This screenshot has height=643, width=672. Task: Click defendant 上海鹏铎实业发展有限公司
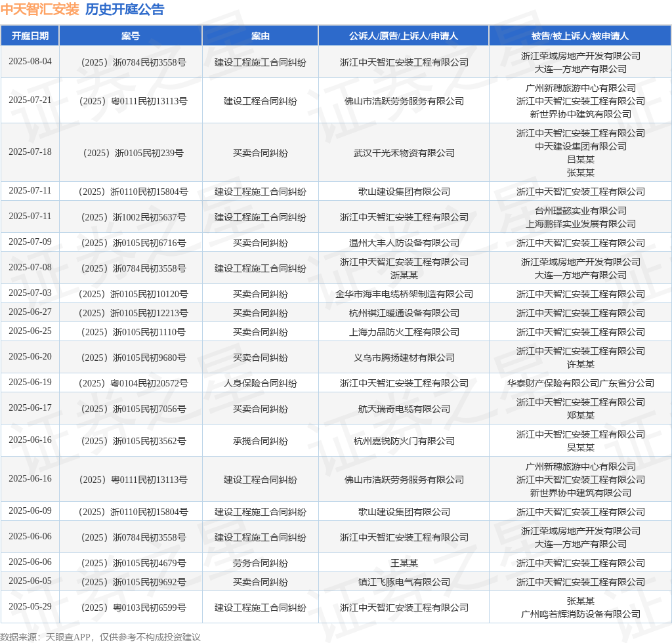pyautogui.click(x=580, y=224)
